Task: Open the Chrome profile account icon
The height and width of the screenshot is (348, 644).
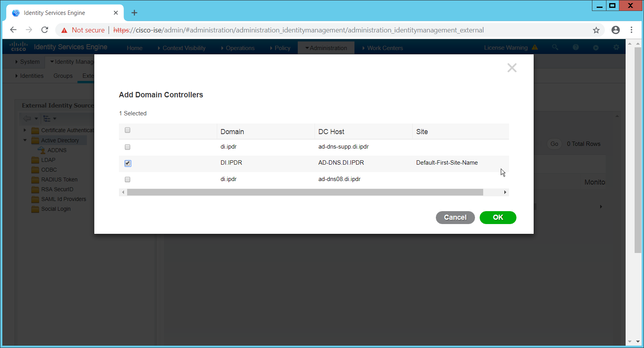Action: click(x=615, y=30)
